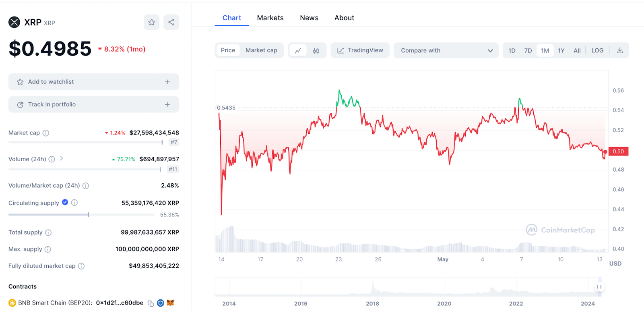The width and height of the screenshot is (644, 311).
Task: Click the Volume/Market cap info icon
Action: point(86,186)
